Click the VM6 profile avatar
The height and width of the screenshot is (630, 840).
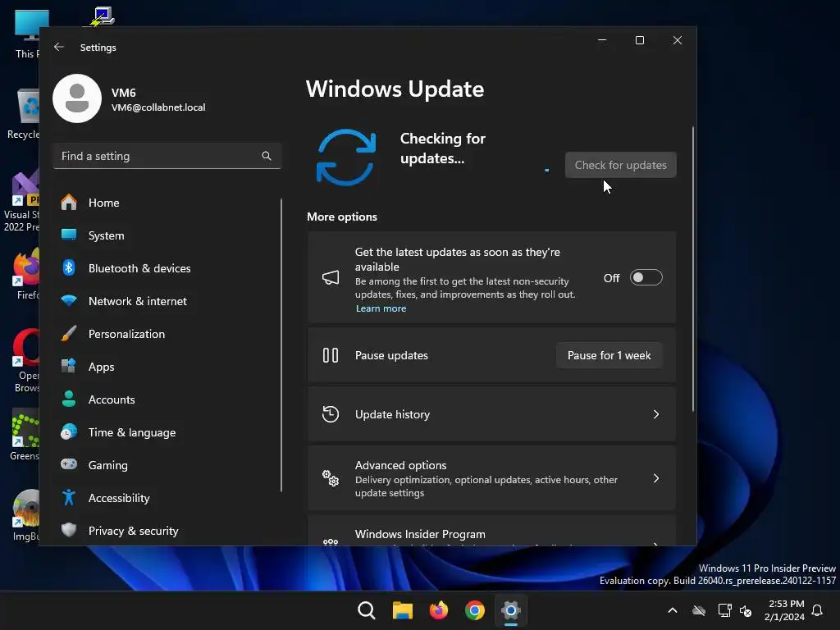click(x=77, y=98)
